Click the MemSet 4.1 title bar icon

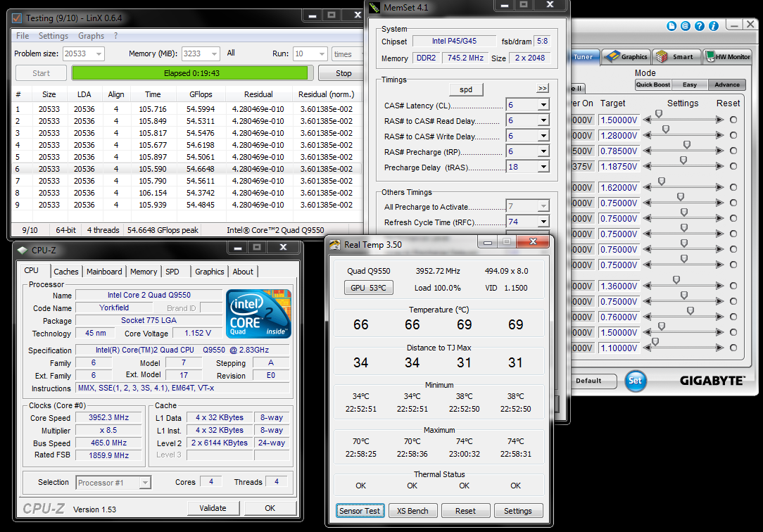(374, 8)
